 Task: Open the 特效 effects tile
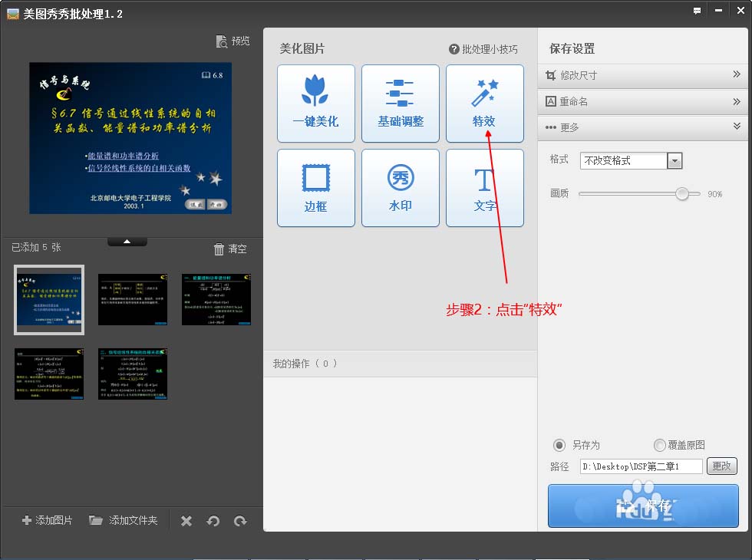485,104
